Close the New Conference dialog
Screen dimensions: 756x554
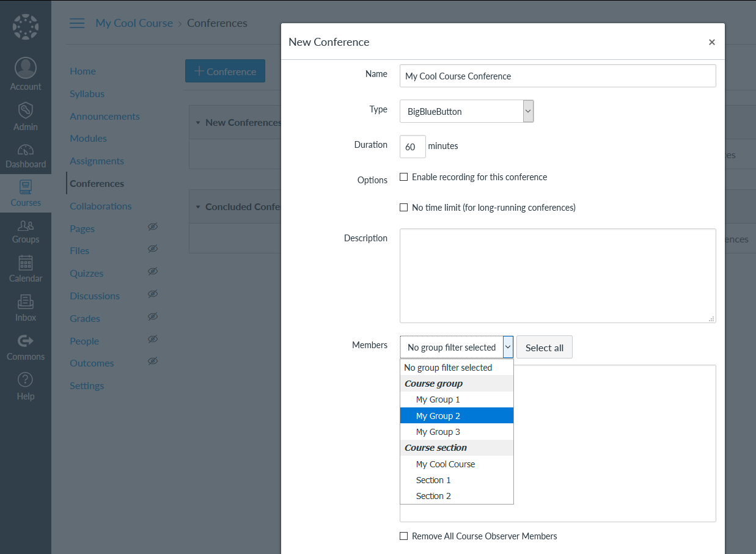[x=712, y=42]
